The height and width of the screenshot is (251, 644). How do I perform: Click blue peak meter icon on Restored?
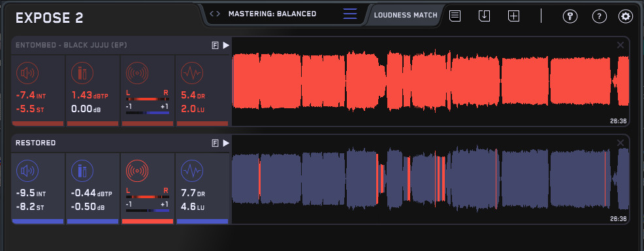[82, 171]
